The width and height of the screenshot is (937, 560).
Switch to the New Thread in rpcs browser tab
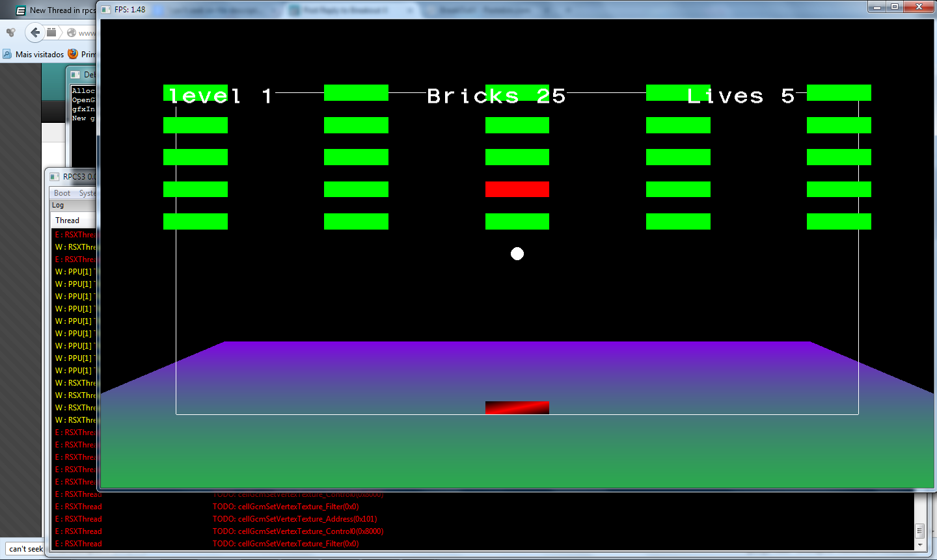pyautogui.click(x=55, y=10)
